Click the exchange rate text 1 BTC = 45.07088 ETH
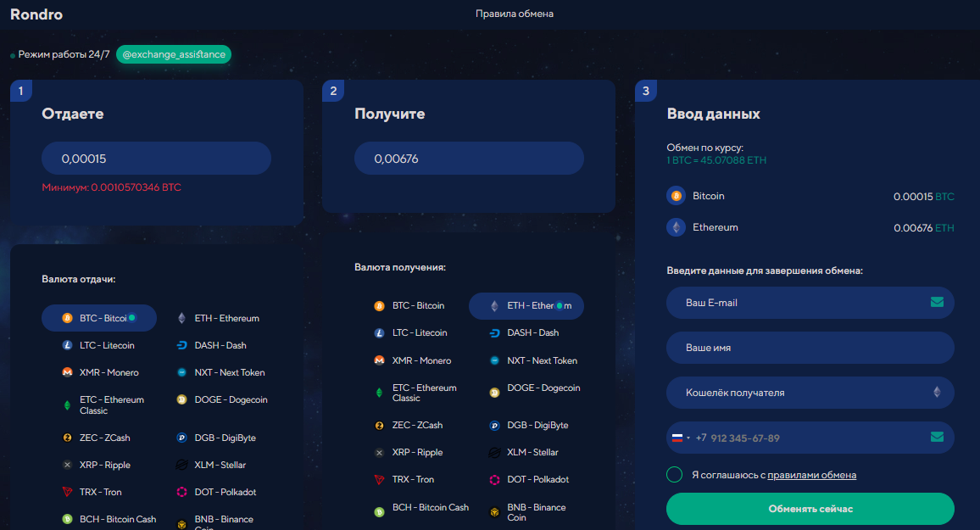The width and height of the screenshot is (980, 530). (716, 160)
